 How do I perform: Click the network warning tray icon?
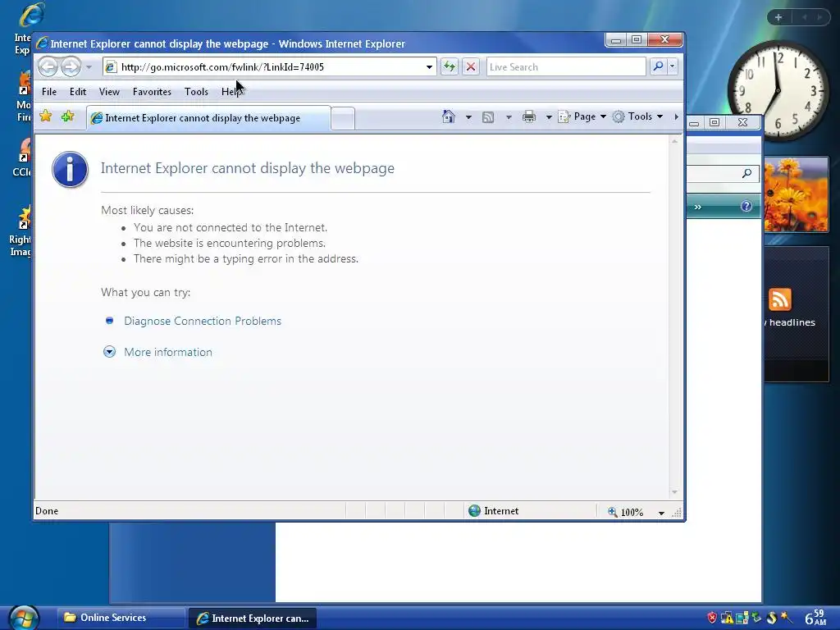coord(727,618)
